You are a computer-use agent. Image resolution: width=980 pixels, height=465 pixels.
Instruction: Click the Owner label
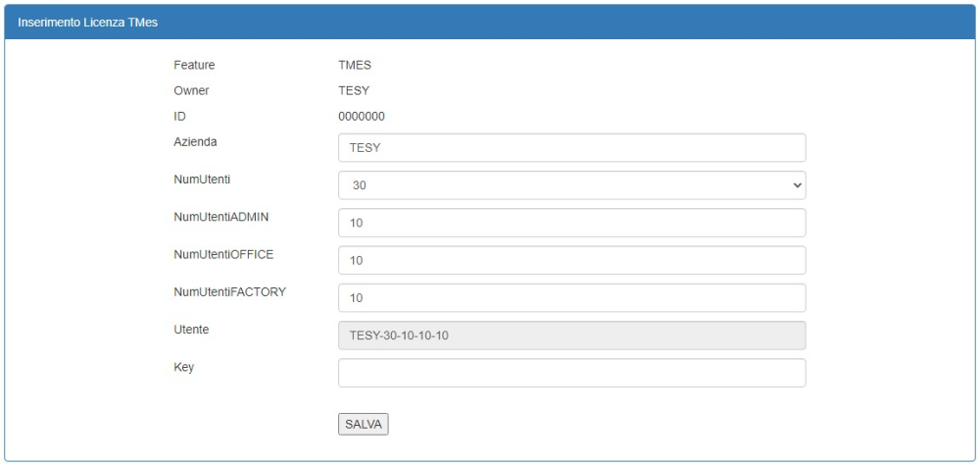coord(191,91)
